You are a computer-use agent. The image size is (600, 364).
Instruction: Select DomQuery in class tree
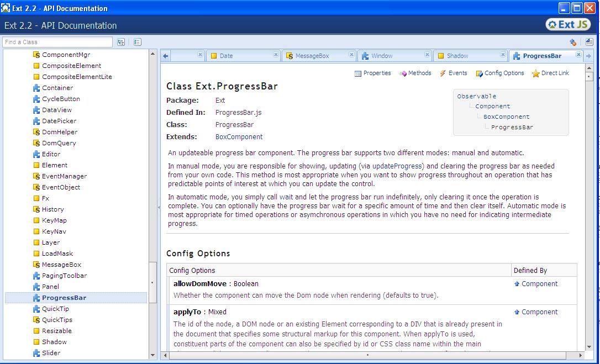(x=59, y=143)
